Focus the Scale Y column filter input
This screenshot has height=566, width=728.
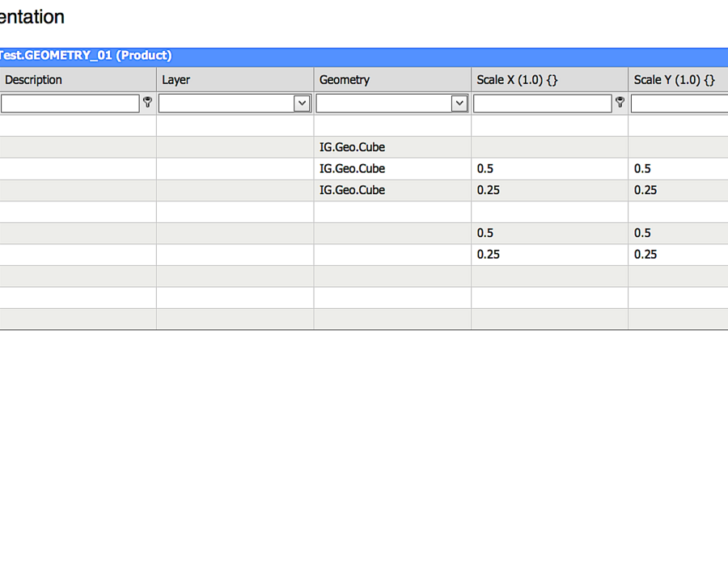[x=679, y=103]
